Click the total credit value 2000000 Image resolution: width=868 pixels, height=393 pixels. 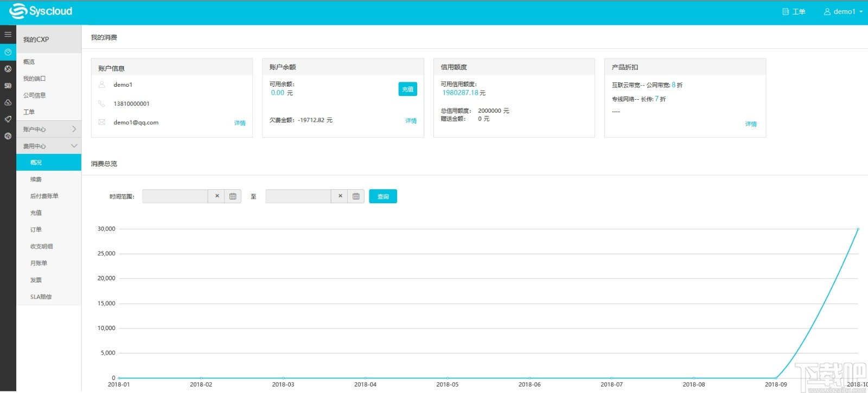(490, 111)
